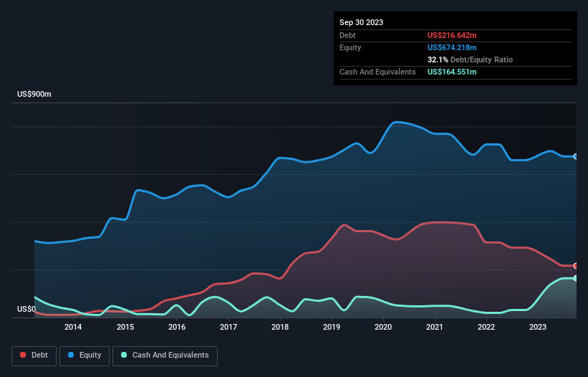Click the US$674.218m equity value in tooltip

tap(452, 47)
